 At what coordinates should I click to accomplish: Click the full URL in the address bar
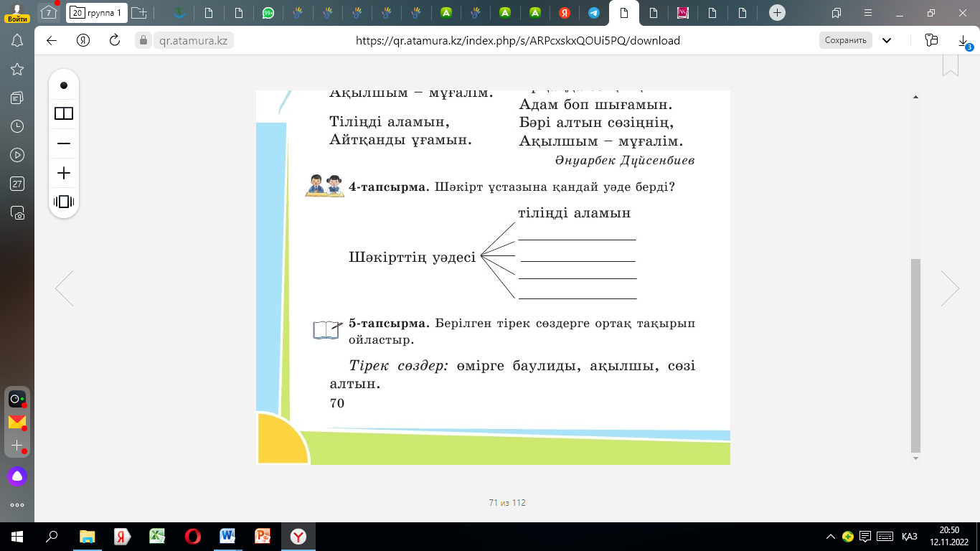point(518,41)
